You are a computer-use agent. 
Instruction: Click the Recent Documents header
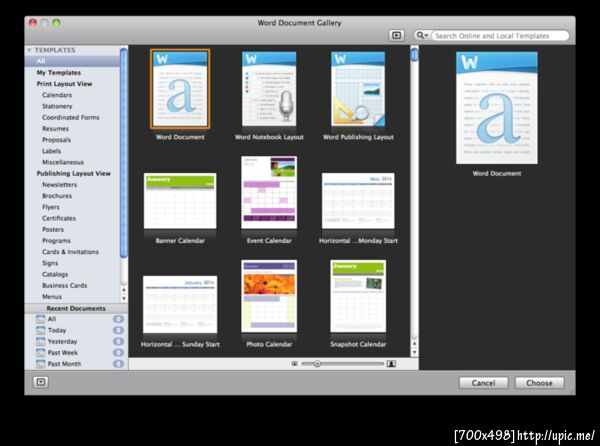76,308
